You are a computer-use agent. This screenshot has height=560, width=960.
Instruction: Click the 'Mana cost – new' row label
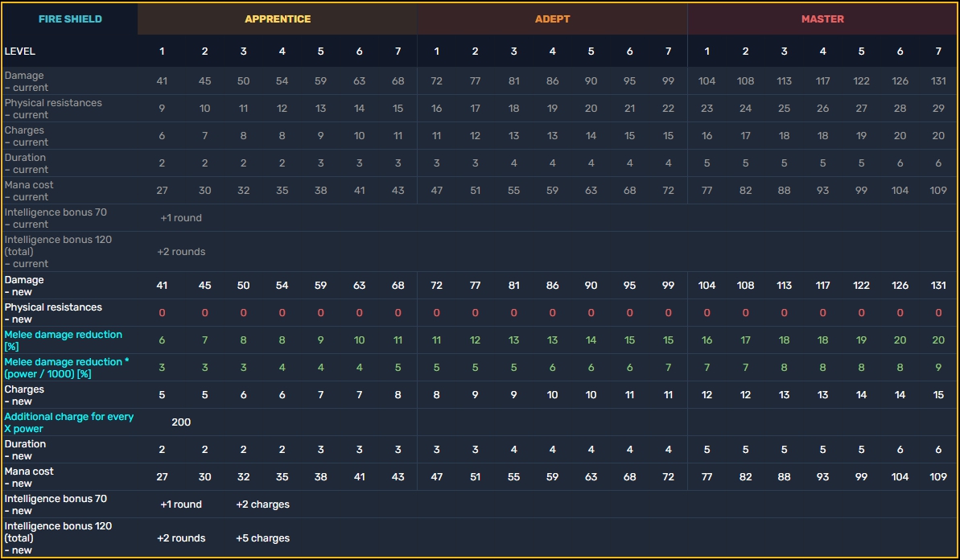pos(29,477)
